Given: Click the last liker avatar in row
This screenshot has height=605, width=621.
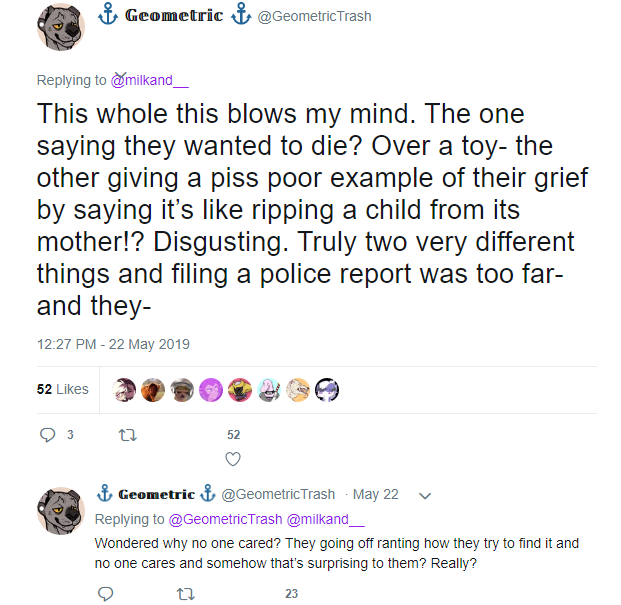Looking at the screenshot, I should point(327,389).
